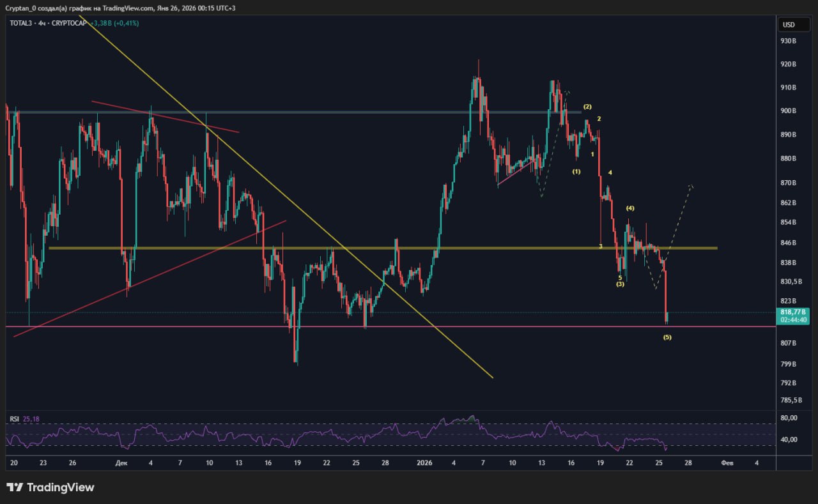
Task: Click the RSI 80,00 scale label
Action: point(789,418)
